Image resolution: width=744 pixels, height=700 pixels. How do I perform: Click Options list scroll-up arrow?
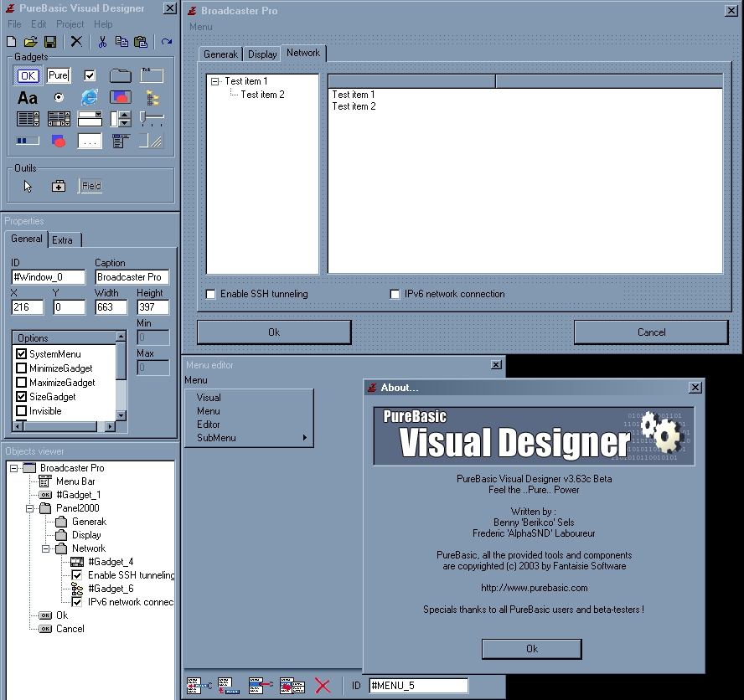coord(121,337)
